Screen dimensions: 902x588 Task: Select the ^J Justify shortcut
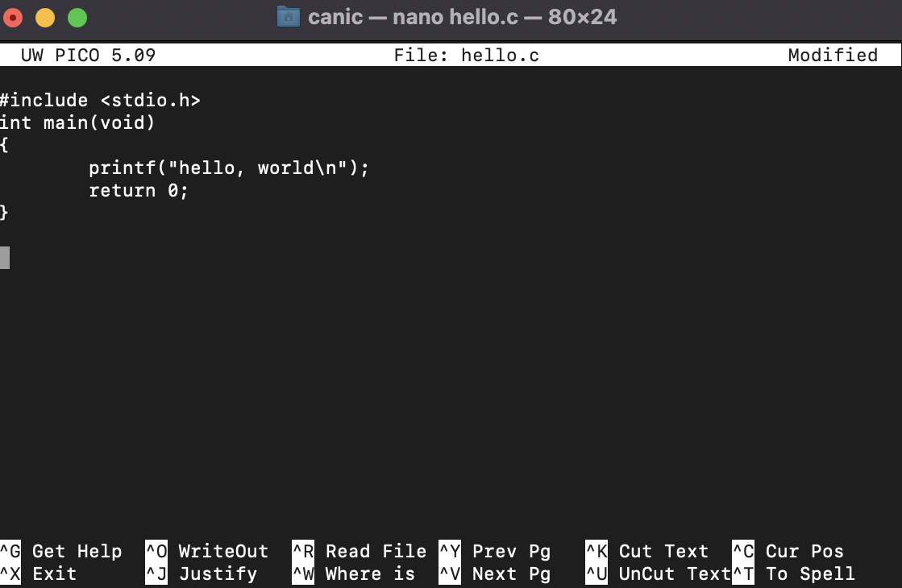click(x=202, y=574)
